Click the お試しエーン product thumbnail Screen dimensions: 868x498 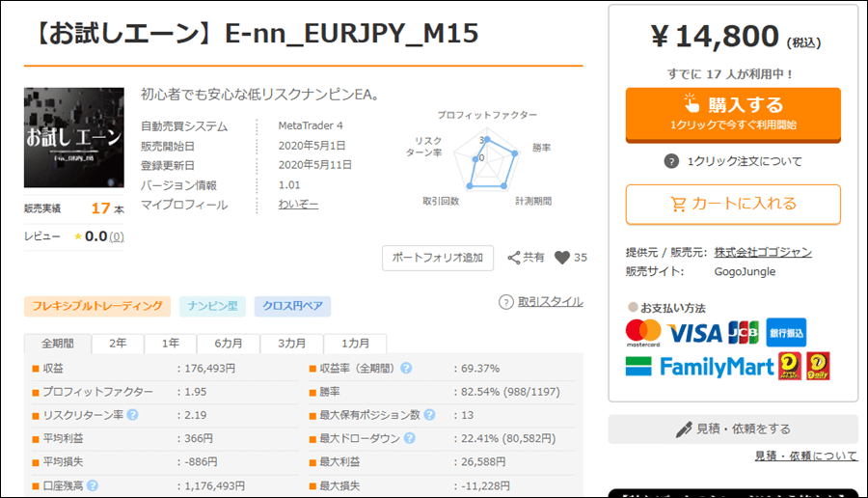(x=74, y=137)
